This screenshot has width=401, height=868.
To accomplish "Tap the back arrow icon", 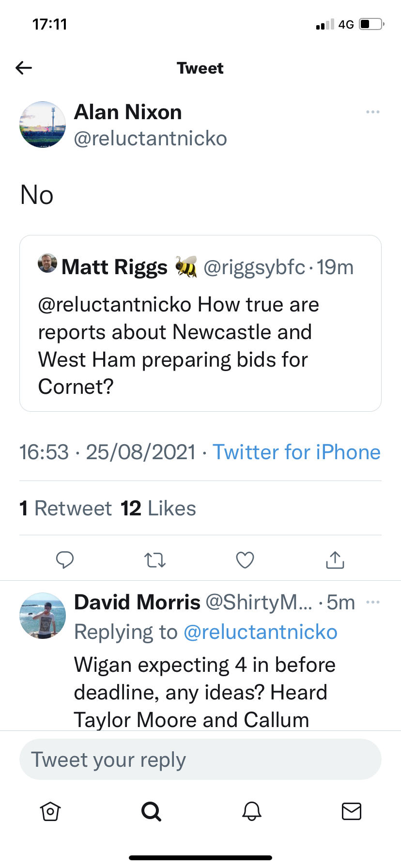I will [x=24, y=68].
